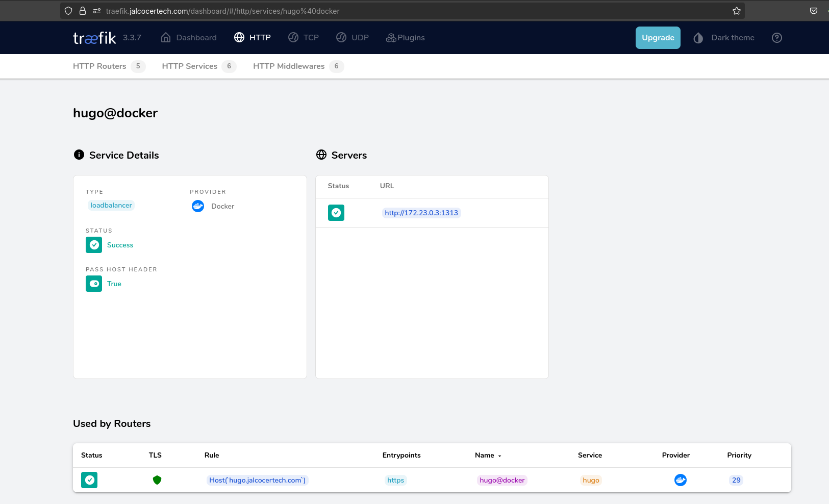Click the Docker icon in Provider column
Image resolution: width=829 pixels, height=504 pixels.
[x=681, y=480]
